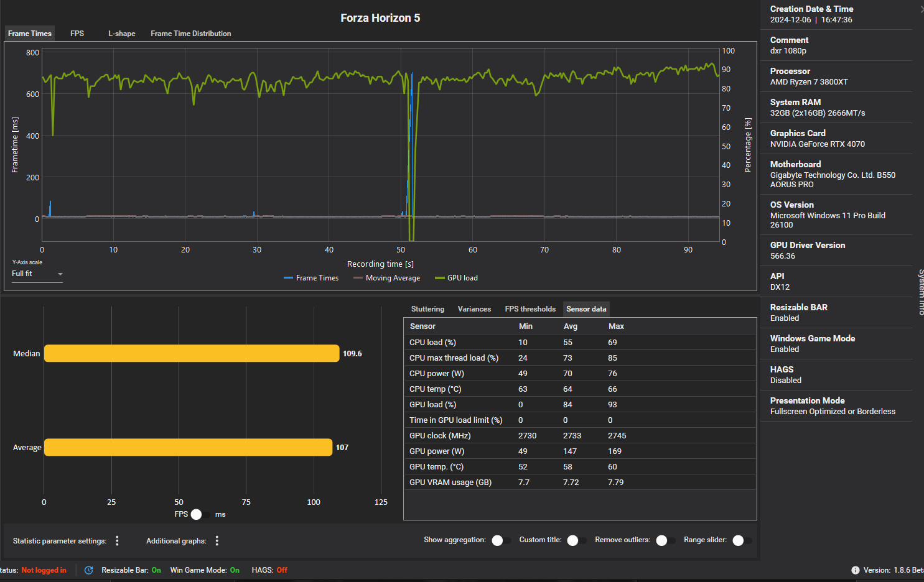Select the 'GPU temp. (°C)' row
This screenshot has width=924, height=582.
point(580,467)
